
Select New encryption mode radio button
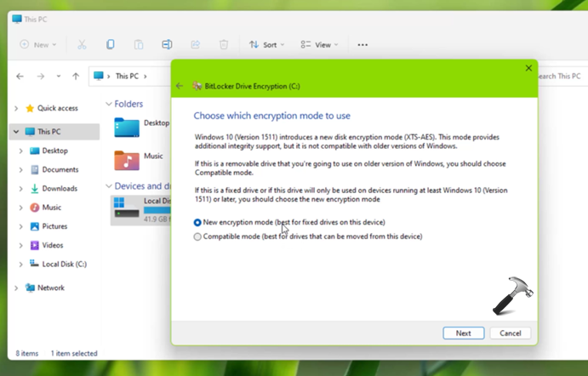(198, 223)
